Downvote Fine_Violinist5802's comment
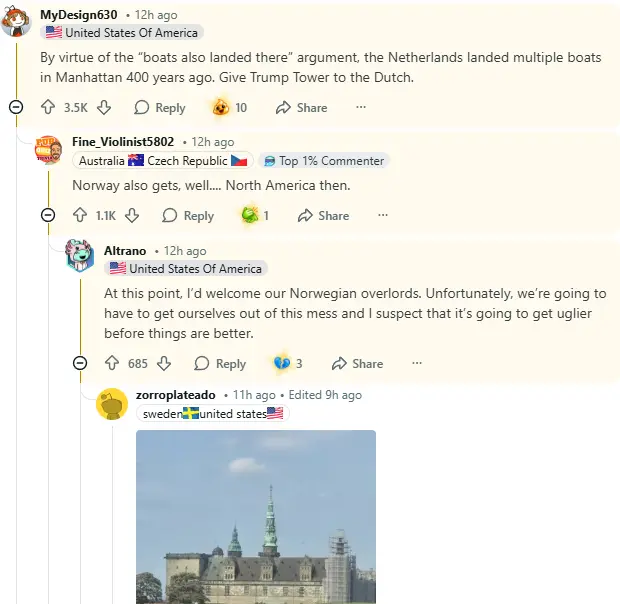 pyautogui.click(x=132, y=215)
